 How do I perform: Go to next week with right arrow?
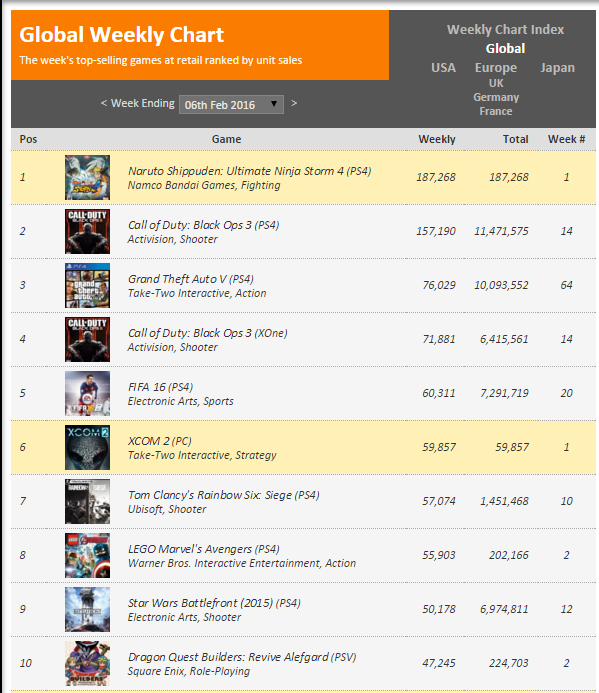[294, 103]
